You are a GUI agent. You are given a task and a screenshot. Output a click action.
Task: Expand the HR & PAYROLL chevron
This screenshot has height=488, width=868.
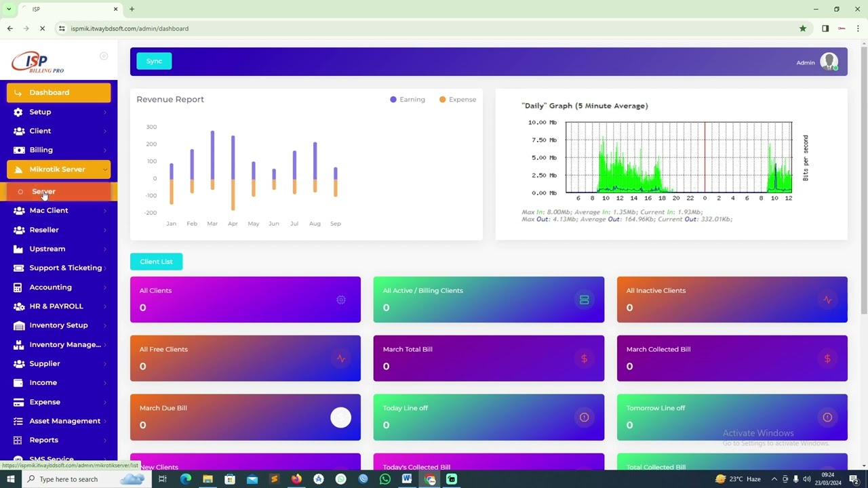[105, 306]
